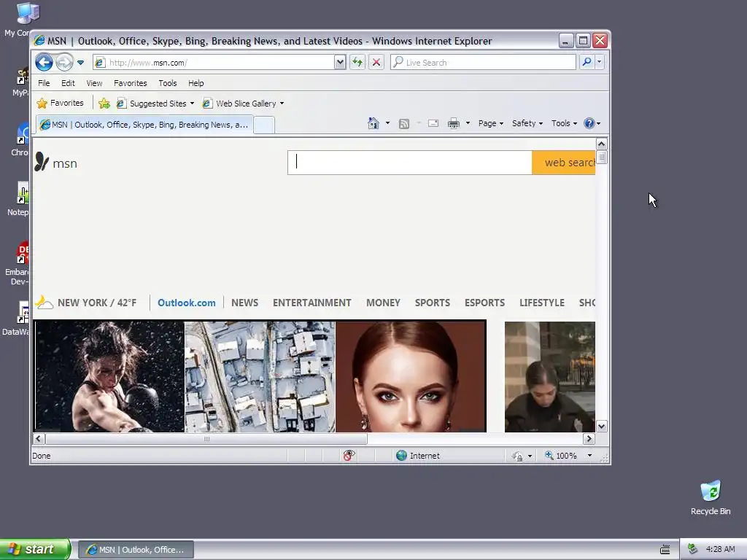Go to the ENTERTAINMENT section
747x560 pixels.
tap(312, 303)
